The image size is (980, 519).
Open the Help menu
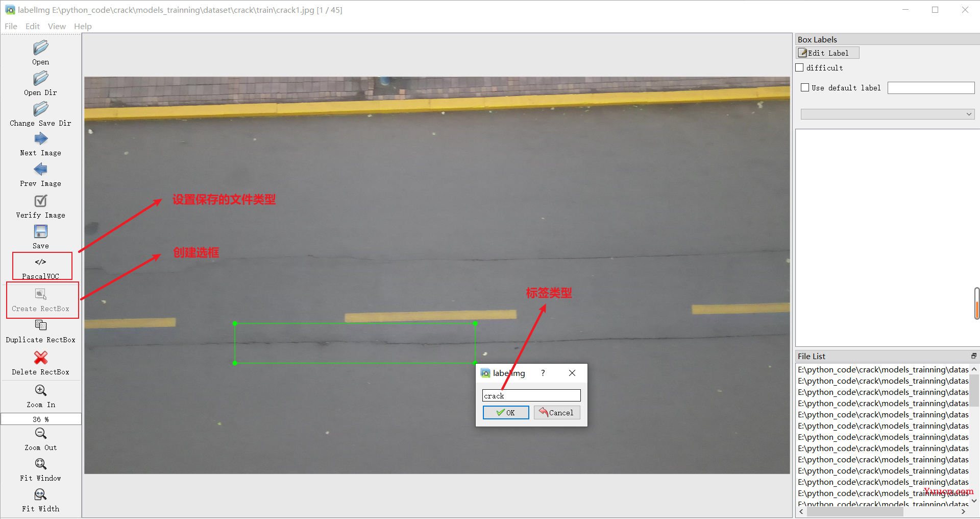pyautogui.click(x=83, y=26)
